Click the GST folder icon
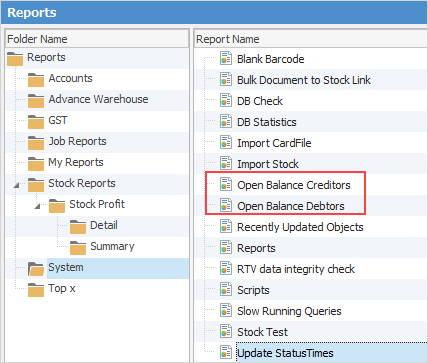Viewport: 428px width, 363px height. [x=36, y=122]
